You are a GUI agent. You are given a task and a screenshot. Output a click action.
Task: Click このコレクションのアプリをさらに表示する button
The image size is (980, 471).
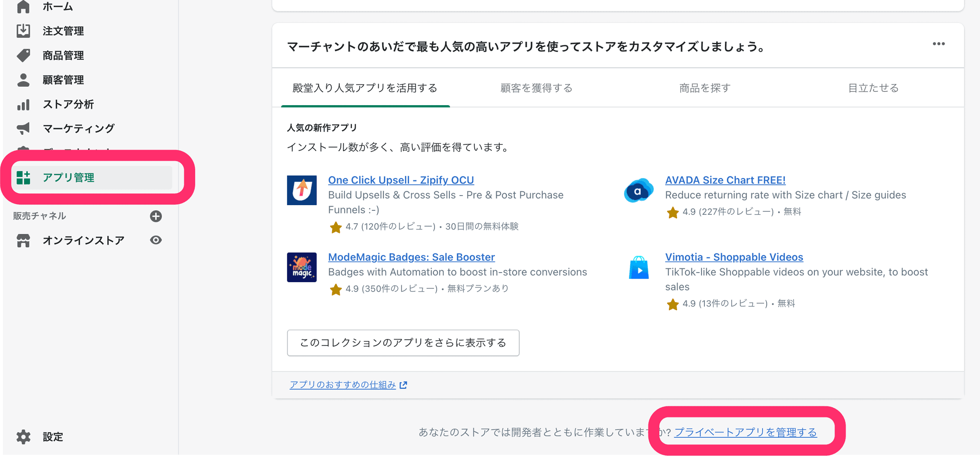click(x=403, y=343)
